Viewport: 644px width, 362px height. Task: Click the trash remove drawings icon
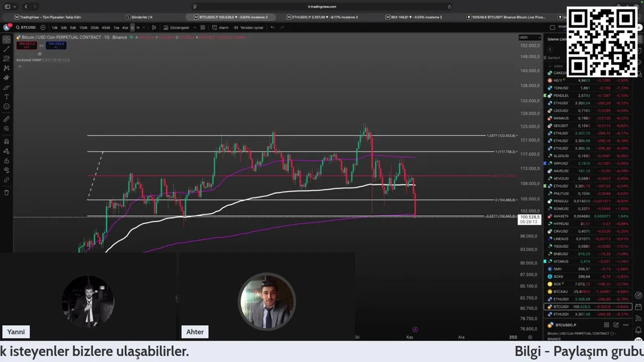(7, 193)
